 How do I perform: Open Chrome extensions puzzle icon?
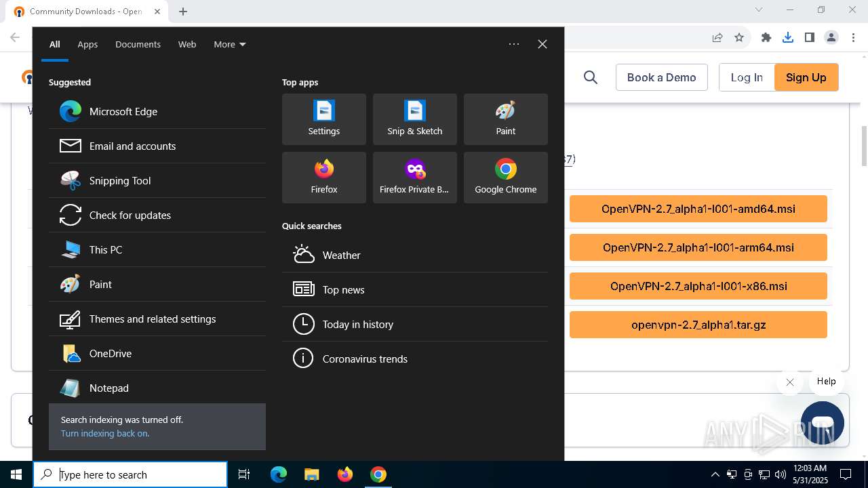coord(766,38)
